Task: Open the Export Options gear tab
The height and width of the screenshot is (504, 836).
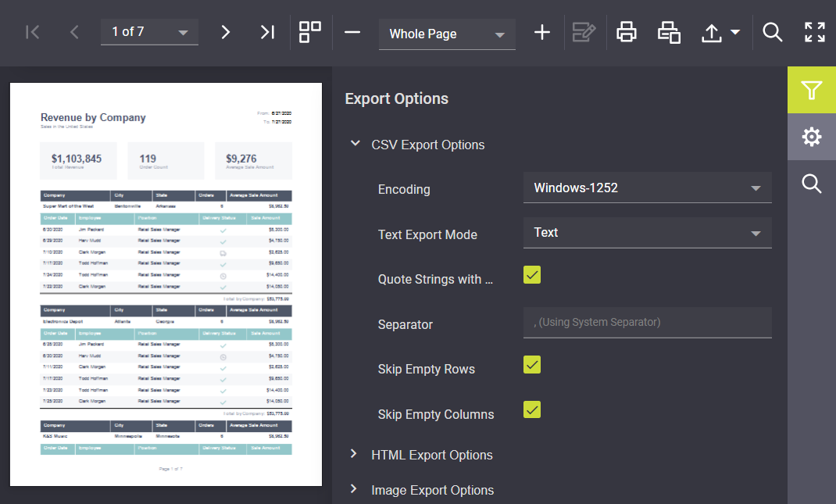Action: tap(812, 137)
